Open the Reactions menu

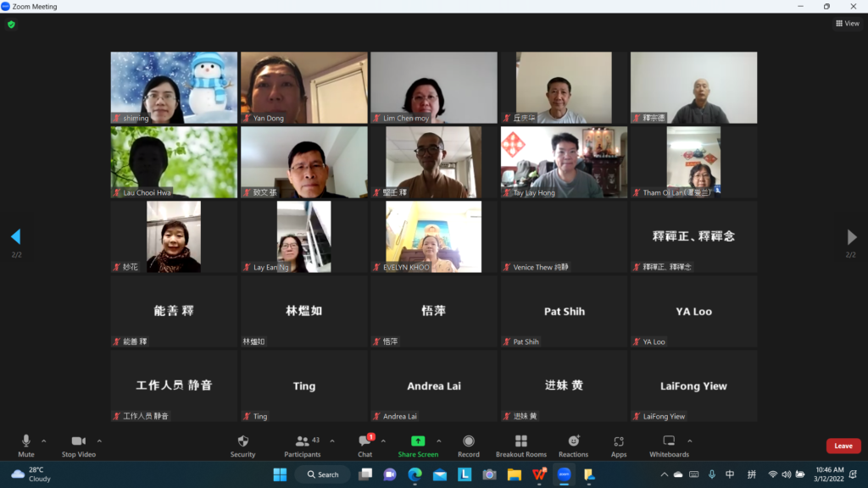[573, 441]
